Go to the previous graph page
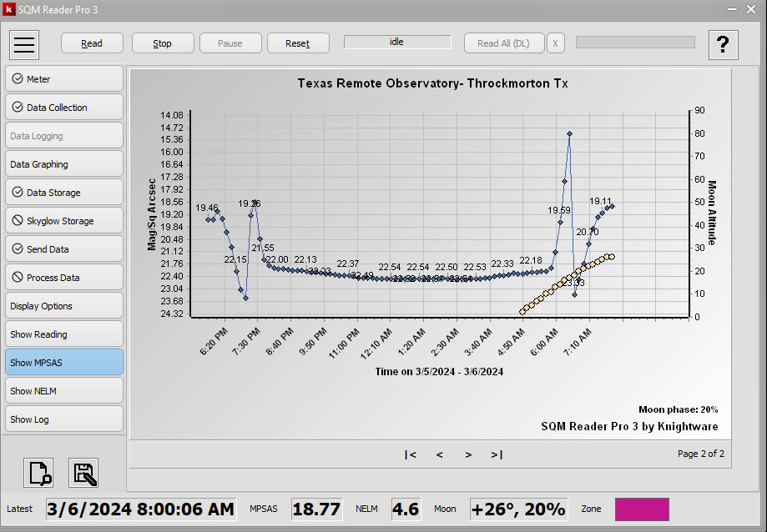The height and width of the screenshot is (532, 767). click(x=439, y=454)
